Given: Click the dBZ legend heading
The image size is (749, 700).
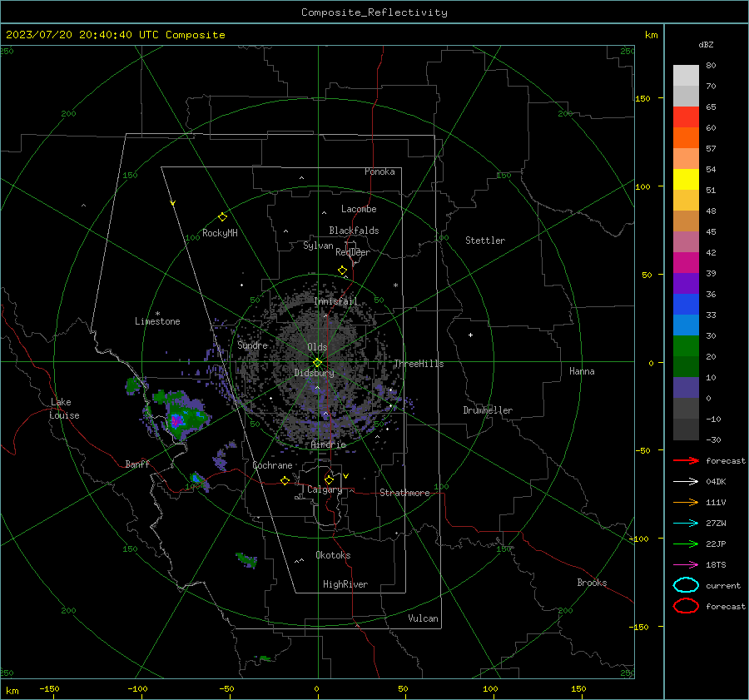Looking at the screenshot, I should coord(706,44).
